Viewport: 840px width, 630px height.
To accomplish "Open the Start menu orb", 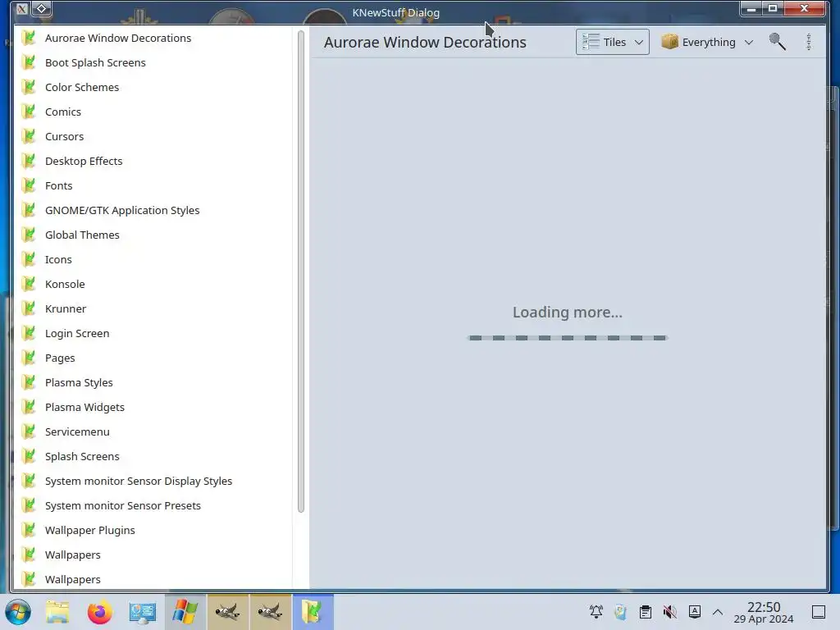I will coord(18,612).
